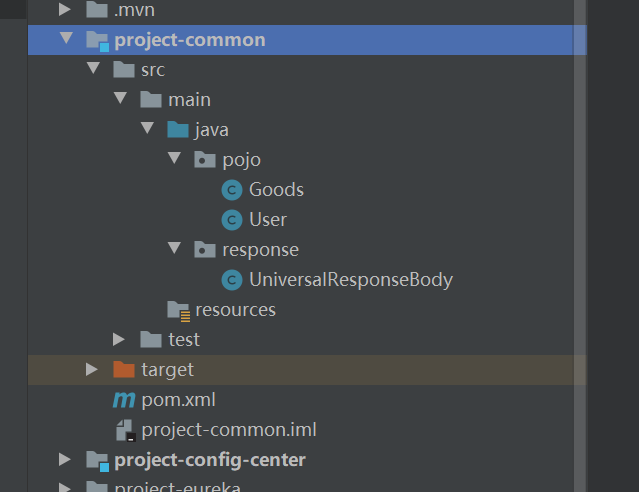Click the pojo package icon
Viewport: 639px width, 492px height.
205,159
